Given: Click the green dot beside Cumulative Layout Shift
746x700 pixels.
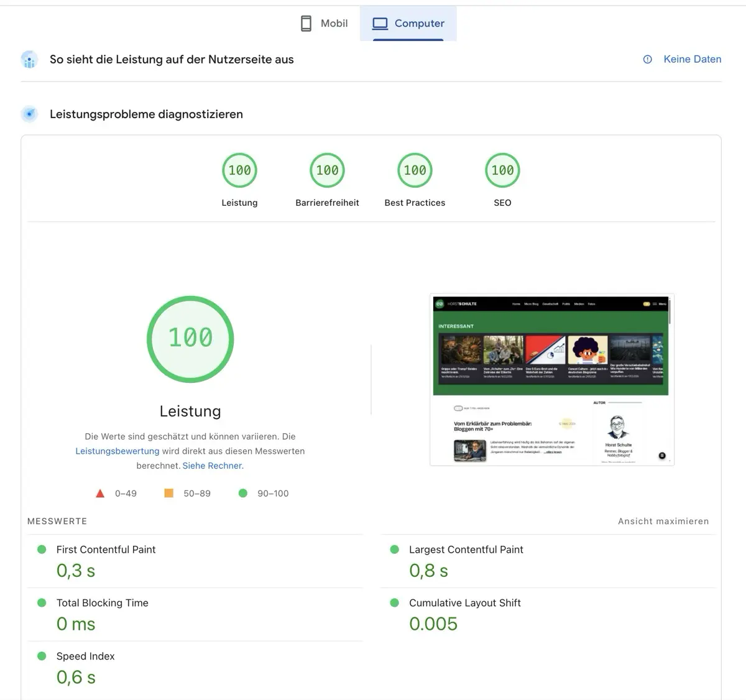Looking at the screenshot, I should pos(394,603).
